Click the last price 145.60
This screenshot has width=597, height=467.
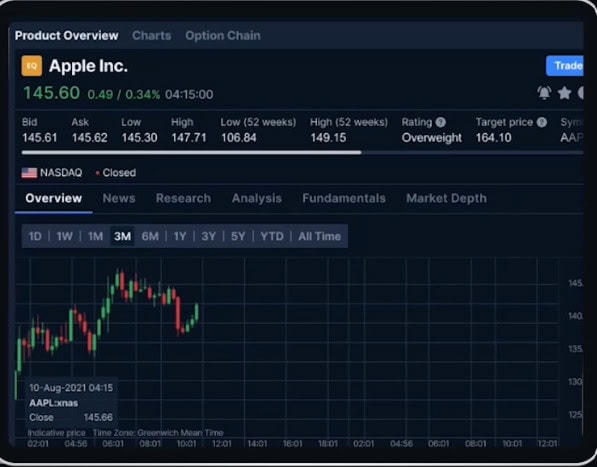(52, 93)
